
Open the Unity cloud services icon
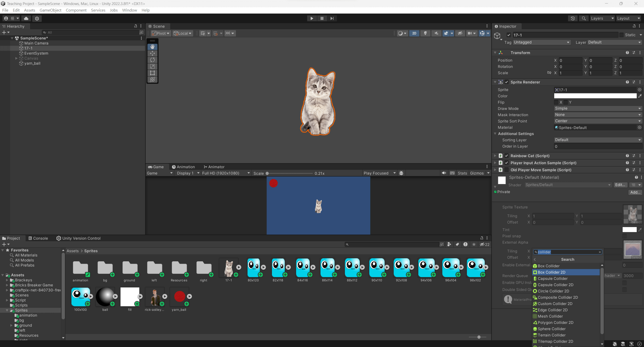tap(26, 18)
